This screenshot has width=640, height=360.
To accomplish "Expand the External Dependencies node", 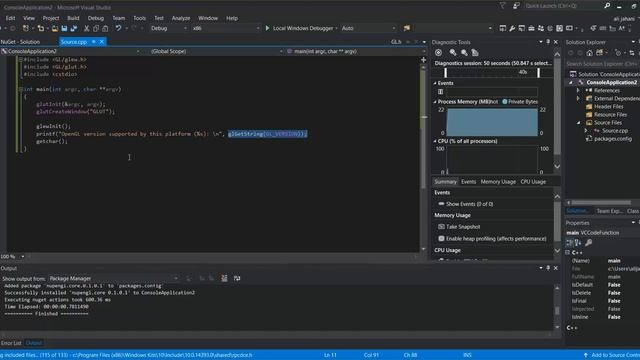I will tap(578, 98).
